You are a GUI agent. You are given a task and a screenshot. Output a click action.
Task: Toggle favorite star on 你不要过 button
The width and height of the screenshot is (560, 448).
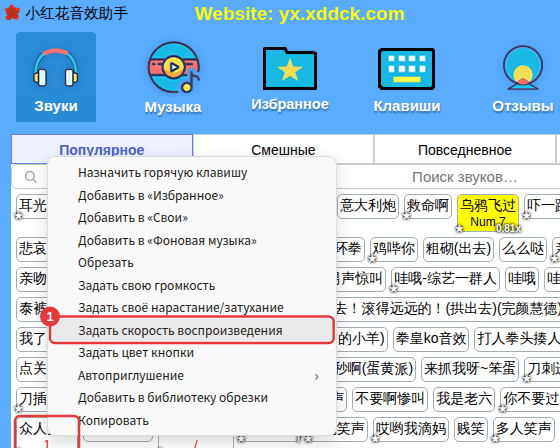click(503, 408)
